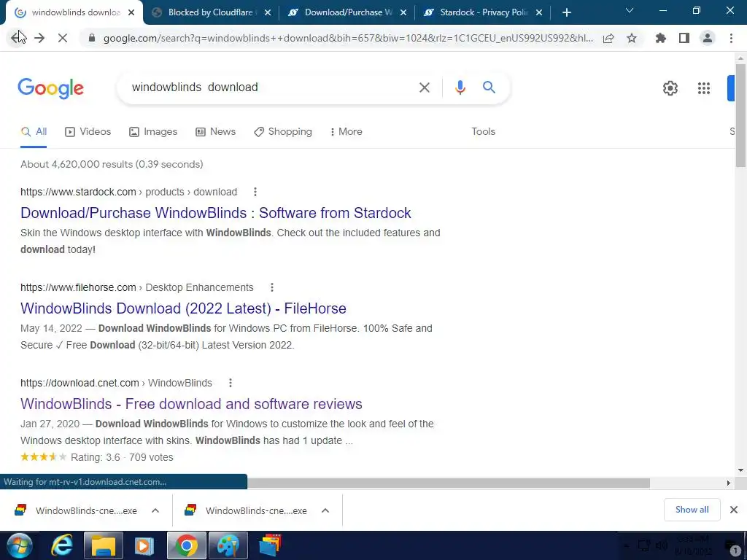Show Shopping results
The height and width of the screenshot is (560, 747).
pyautogui.click(x=283, y=132)
